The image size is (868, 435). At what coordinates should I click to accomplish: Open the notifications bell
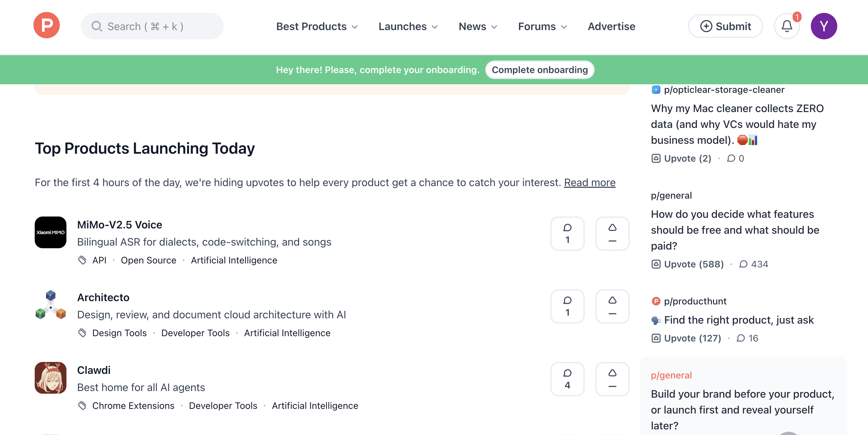coord(787,26)
